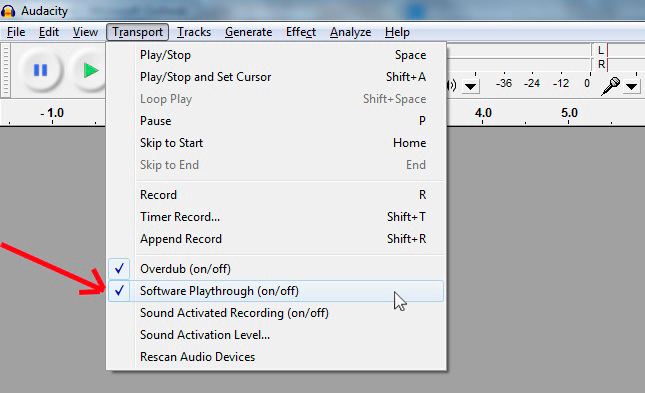Choose Pause in the Transport menu
The height and width of the screenshot is (393, 645).
pyautogui.click(x=276, y=121)
